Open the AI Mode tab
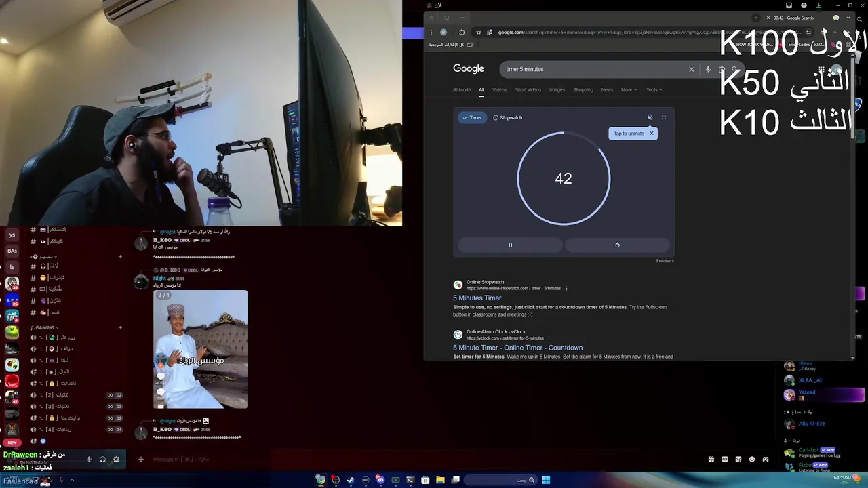The width and height of the screenshot is (868, 488). pos(462,89)
